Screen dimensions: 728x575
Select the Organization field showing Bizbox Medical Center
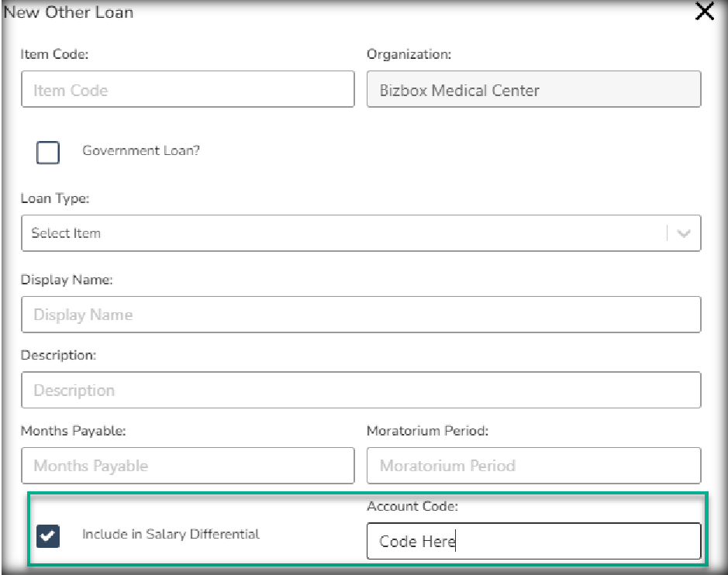coord(533,90)
